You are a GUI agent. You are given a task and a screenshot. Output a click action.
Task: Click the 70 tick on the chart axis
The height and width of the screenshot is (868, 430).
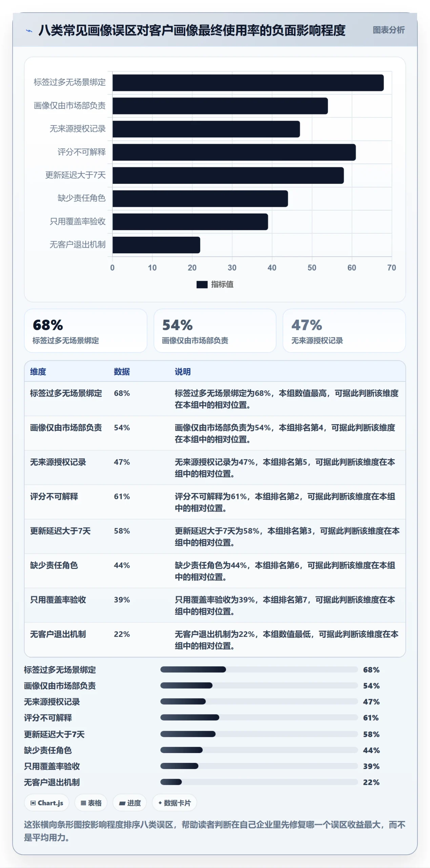pos(391,268)
